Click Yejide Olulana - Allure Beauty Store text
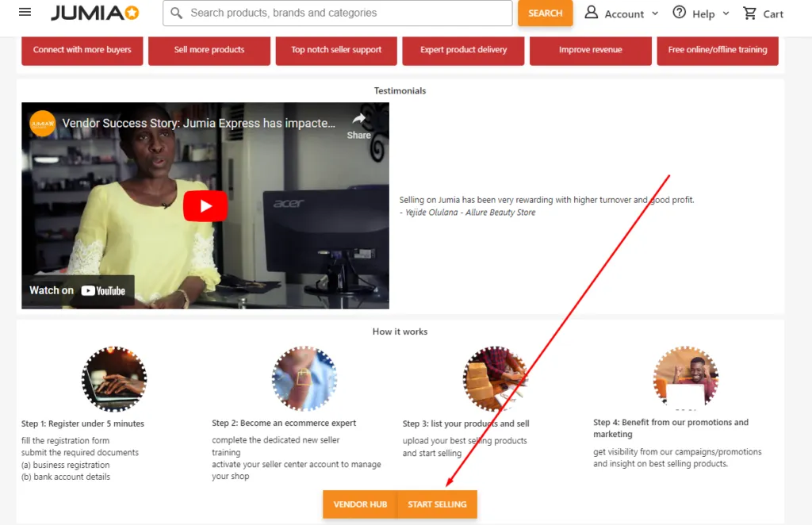Screen dimensions: 812x525 (x=470, y=213)
